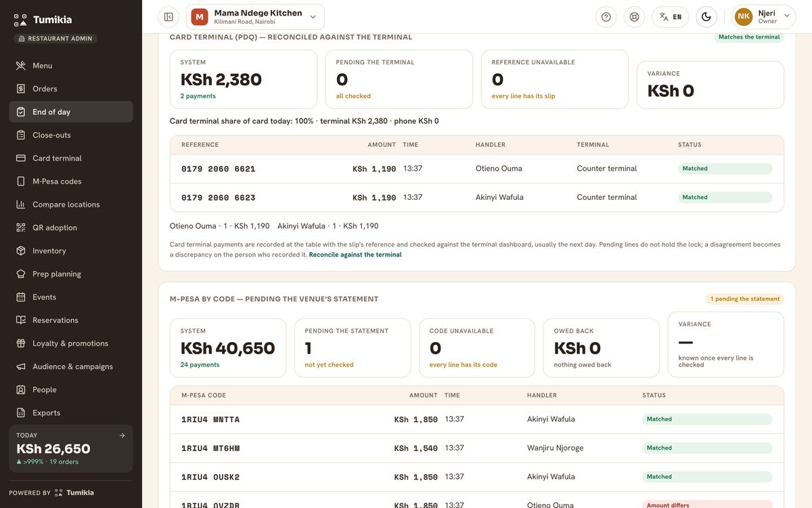Click the Prep planning chef hat icon
812x508 pixels.
coord(20,274)
